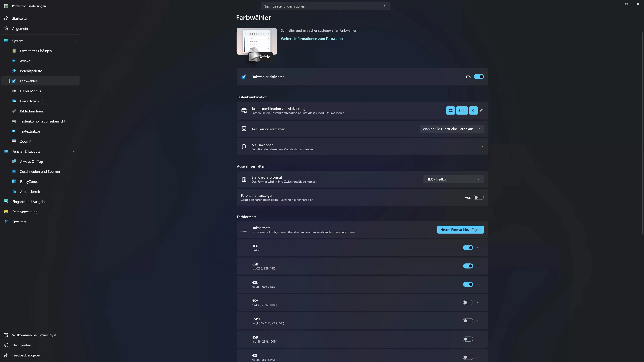Click the Always On Top icon
The height and width of the screenshot is (362, 644).
coord(14,161)
